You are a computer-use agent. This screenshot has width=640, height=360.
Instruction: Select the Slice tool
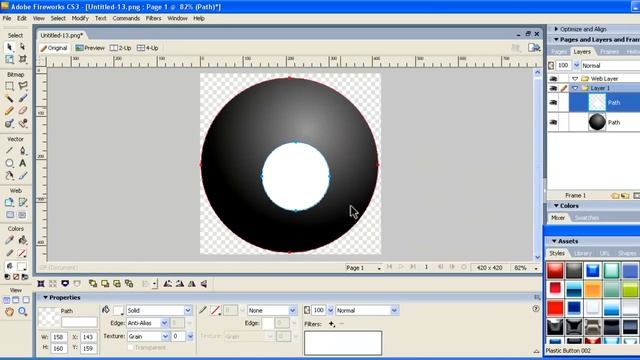pyautogui.click(x=23, y=202)
